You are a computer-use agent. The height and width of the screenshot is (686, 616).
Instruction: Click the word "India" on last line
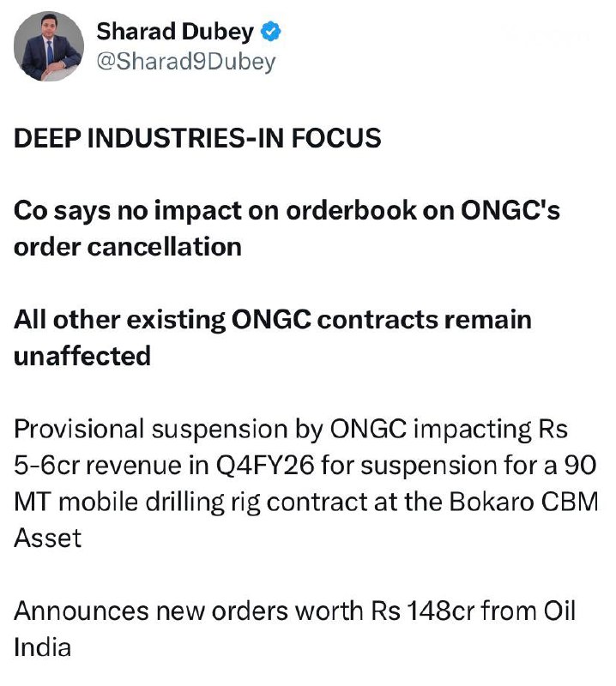[x=42, y=647]
